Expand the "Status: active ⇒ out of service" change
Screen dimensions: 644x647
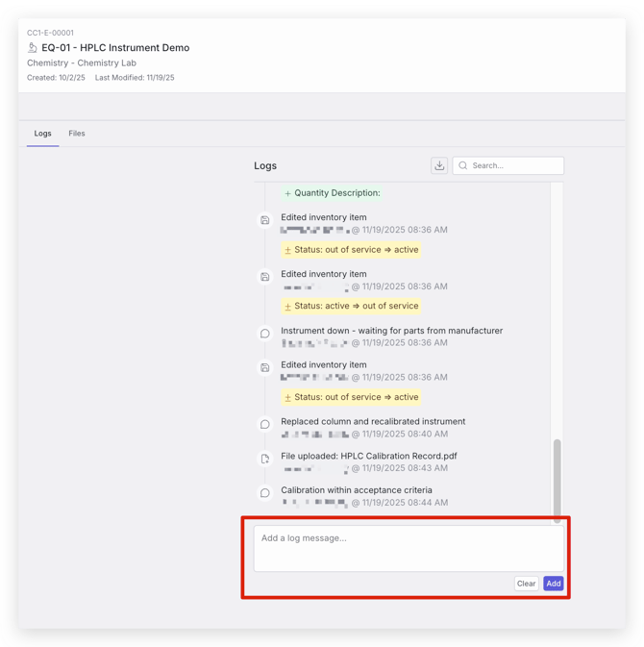coord(351,306)
